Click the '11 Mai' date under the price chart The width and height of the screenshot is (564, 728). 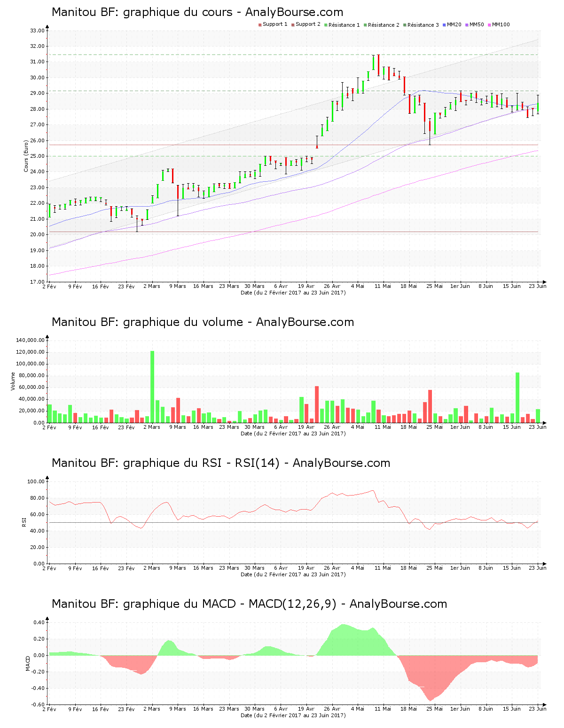pos(383,286)
